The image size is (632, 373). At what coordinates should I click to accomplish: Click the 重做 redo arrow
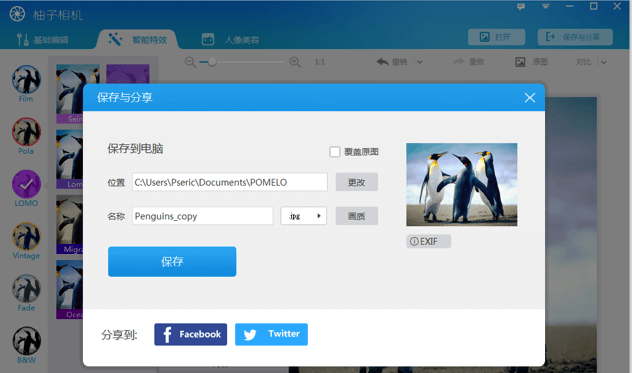(459, 62)
